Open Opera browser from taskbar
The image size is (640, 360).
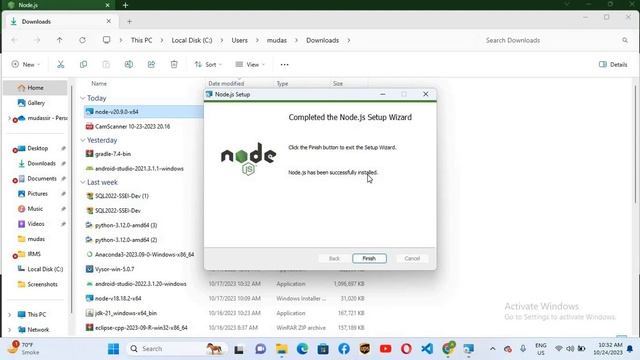[406, 349]
